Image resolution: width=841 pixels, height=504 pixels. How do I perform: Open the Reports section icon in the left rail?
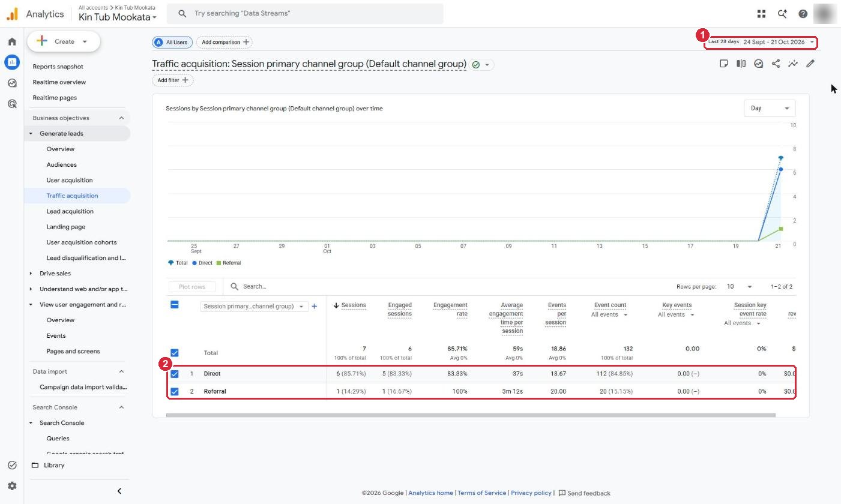[x=12, y=62]
